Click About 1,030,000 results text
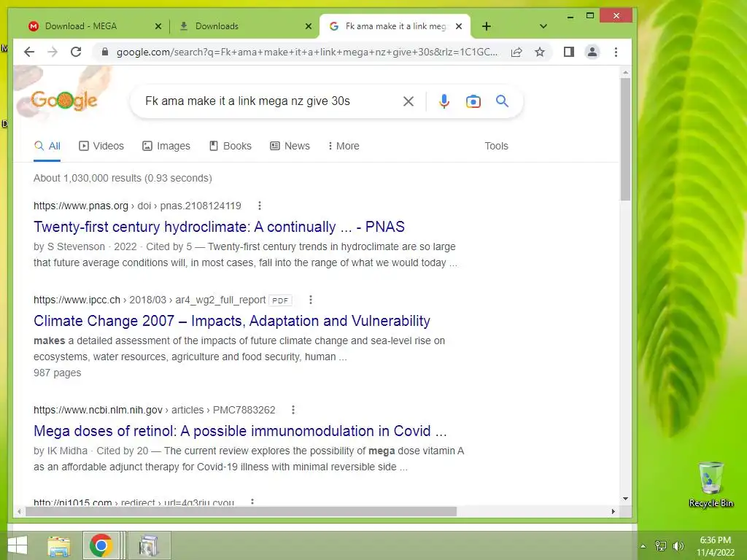The width and height of the screenshot is (747, 560). click(123, 178)
